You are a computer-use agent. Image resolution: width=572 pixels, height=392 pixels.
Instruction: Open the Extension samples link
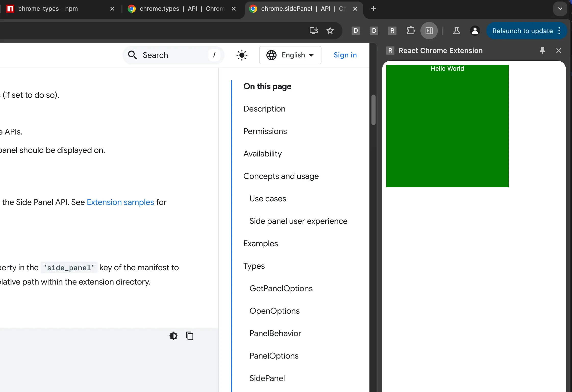tap(120, 202)
